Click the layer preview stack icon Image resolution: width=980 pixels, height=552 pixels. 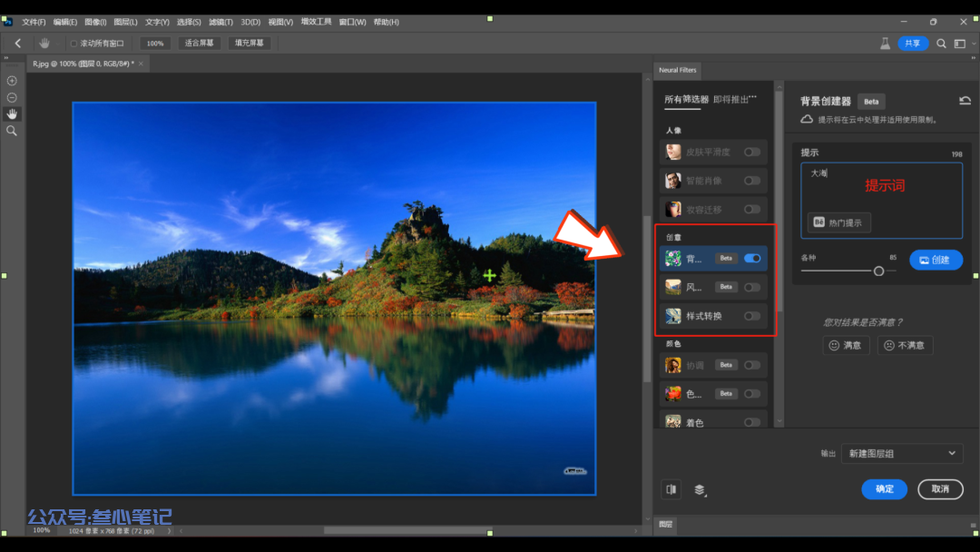point(700,489)
